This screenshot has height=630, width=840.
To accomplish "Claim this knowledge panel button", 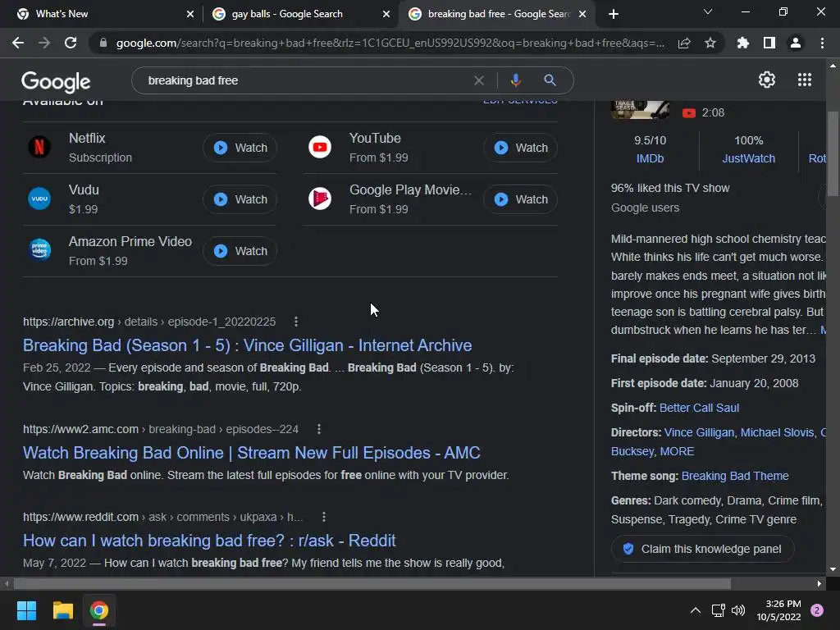I will [x=702, y=549].
